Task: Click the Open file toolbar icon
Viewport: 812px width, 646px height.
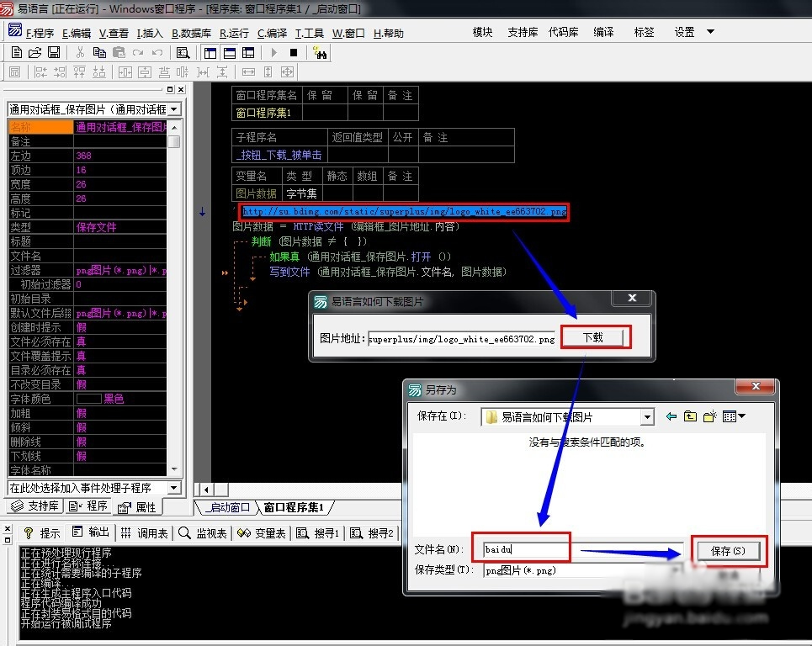Action: pyautogui.click(x=35, y=53)
